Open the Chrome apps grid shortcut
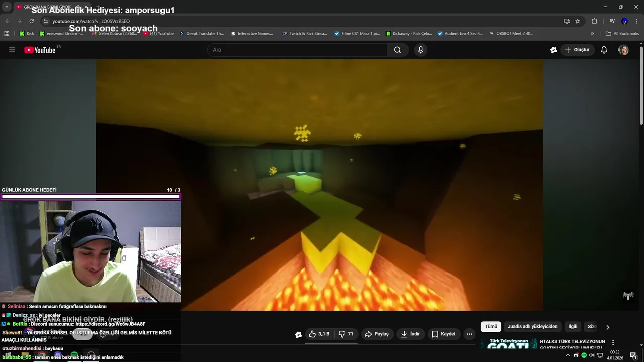The image size is (644, 362). pos(7,34)
